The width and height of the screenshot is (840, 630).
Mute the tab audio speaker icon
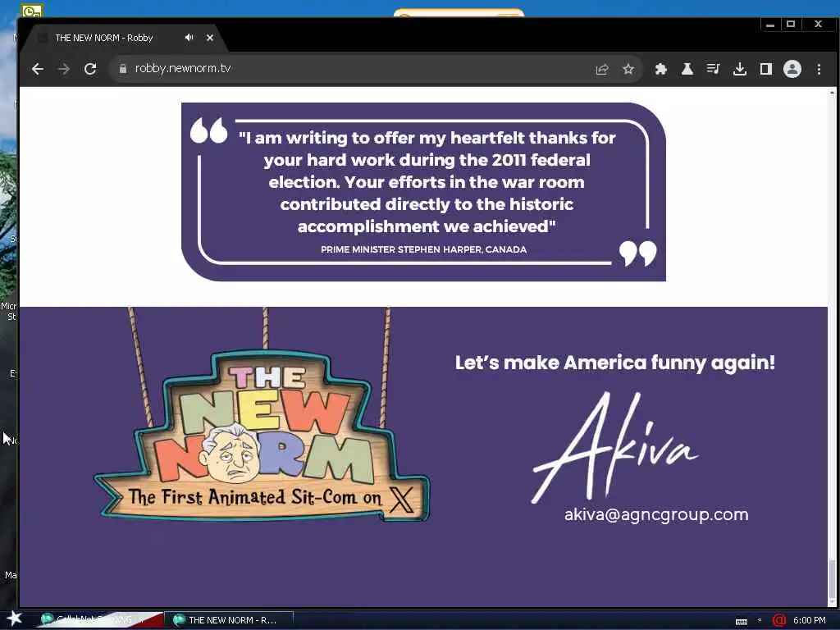pos(189,38)
